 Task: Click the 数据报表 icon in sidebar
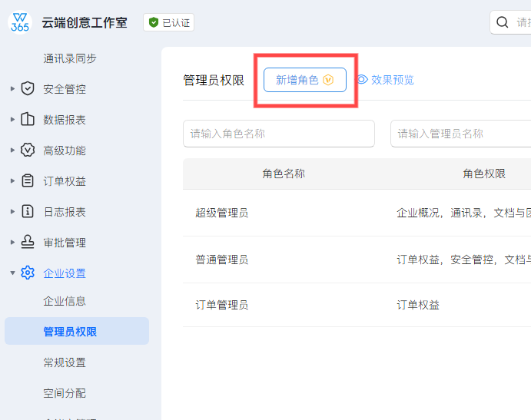click(x=28, y=120)
